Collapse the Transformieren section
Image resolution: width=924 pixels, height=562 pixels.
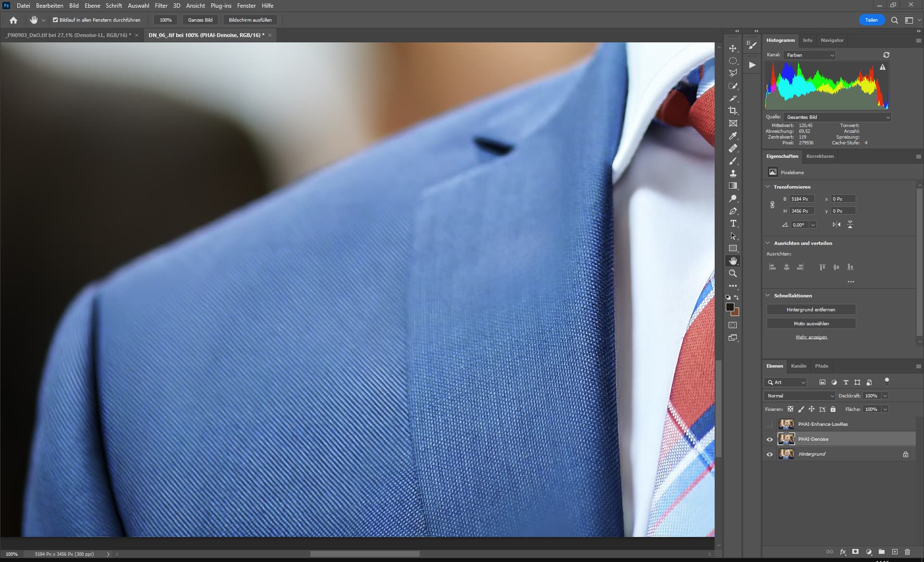pos(768,187)
